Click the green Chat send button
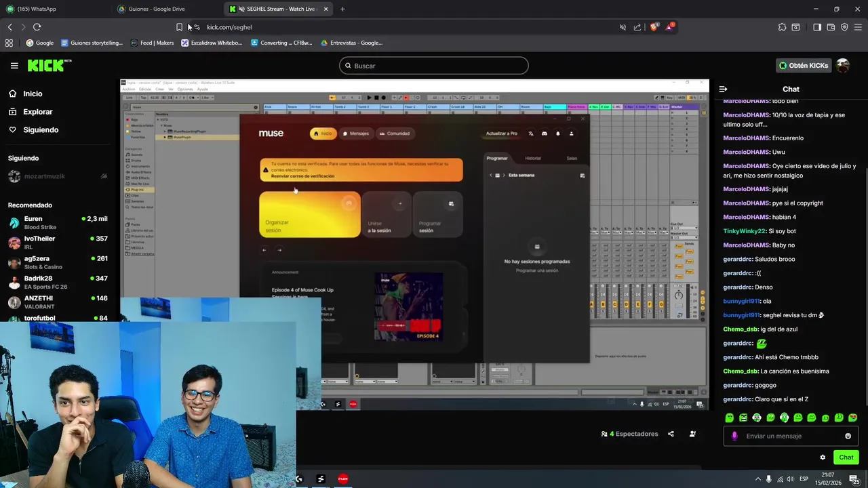This screenshot has width=868, height=488. (x=846, y=457)
